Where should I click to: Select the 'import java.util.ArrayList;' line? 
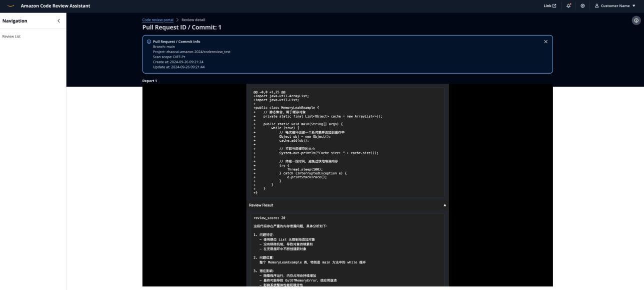pos(281,96)
